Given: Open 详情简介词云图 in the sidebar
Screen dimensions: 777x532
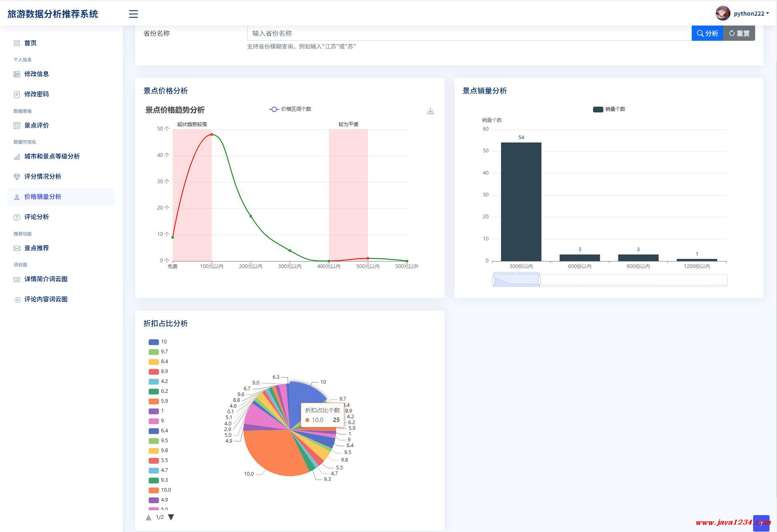Looking at the screenshot, I should click(x=46, y=279).
